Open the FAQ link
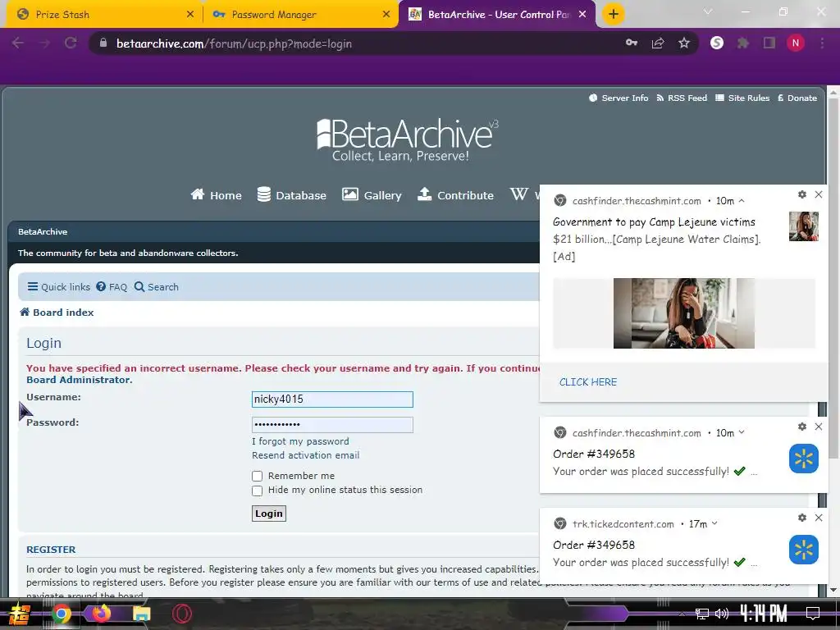Screen dimensions: 840x630 [x=112, y=286]
